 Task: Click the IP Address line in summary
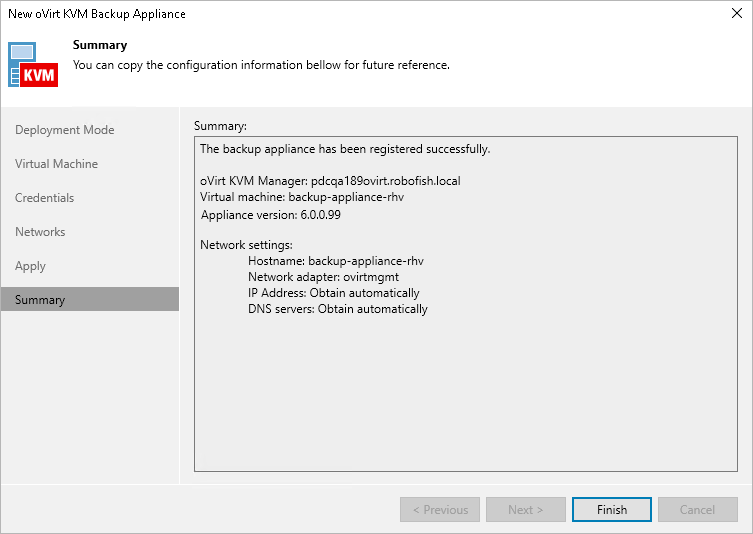coord(334,293)
